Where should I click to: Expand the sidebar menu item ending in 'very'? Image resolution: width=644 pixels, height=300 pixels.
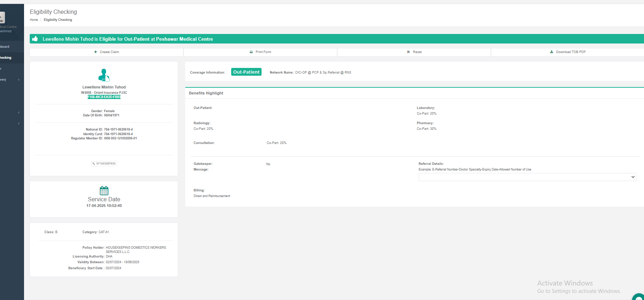pyautogui.click(x=11, y=80)
